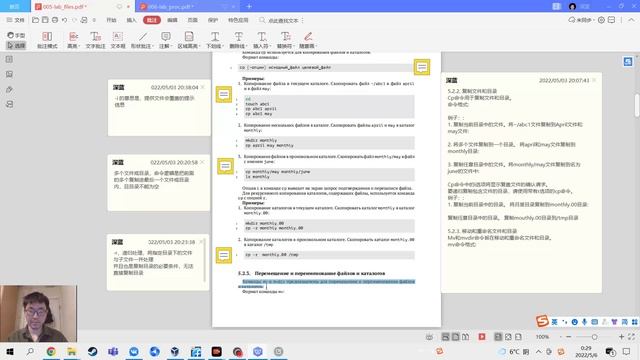Click the yellow comment note beside touch abc1 code

click(x=224, y=94)
